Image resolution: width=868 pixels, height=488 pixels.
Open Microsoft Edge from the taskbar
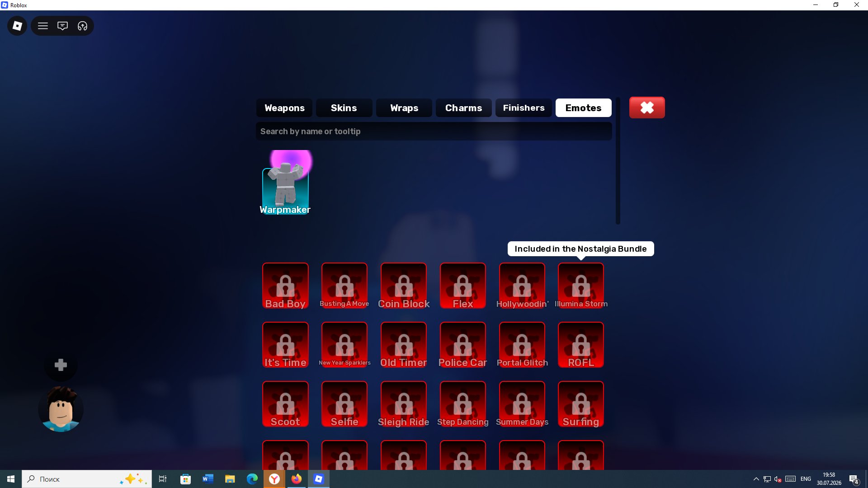(252, 479)
